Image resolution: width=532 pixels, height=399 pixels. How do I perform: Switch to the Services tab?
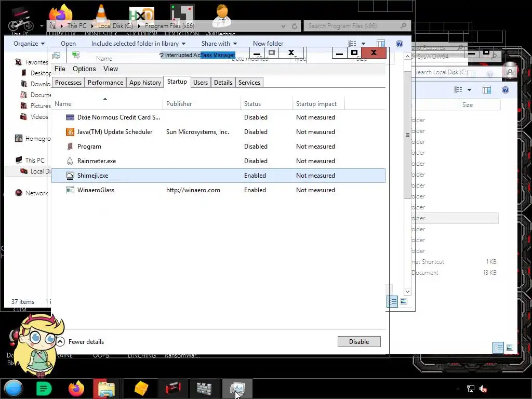click(x=249, y=83)
